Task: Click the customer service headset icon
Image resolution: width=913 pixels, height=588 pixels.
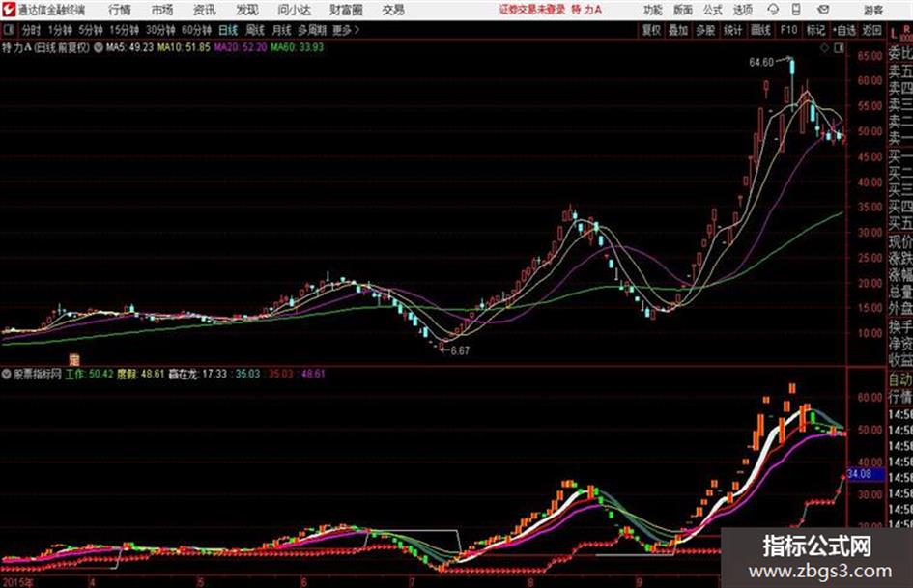Action: 773,10
